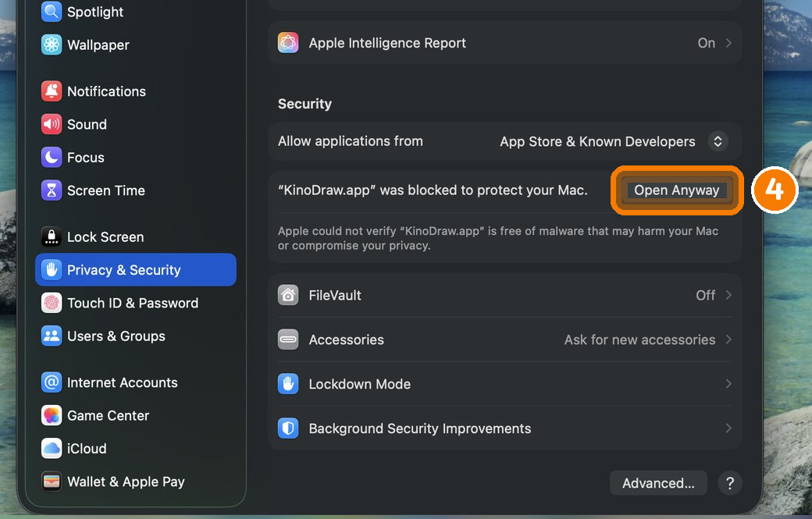Open the Allow applications from popup menu
This screenshot has height=519, width=812.
pos(718,141)
